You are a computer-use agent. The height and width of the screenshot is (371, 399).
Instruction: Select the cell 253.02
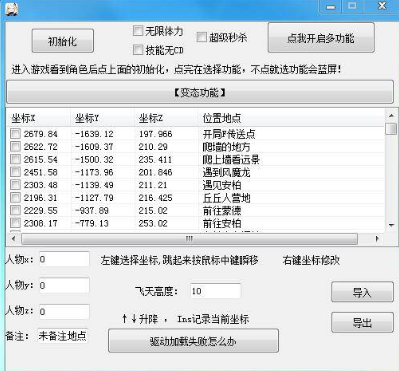[x=153, y=223]
